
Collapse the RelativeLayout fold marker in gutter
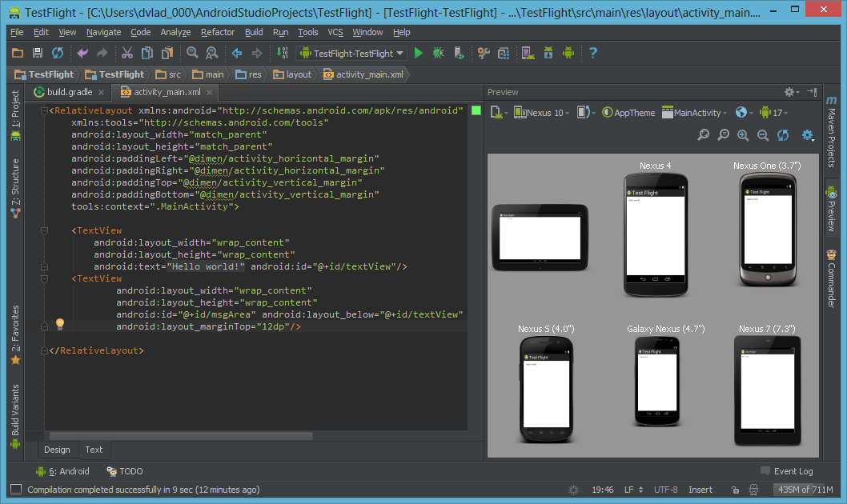coord(44,110)
